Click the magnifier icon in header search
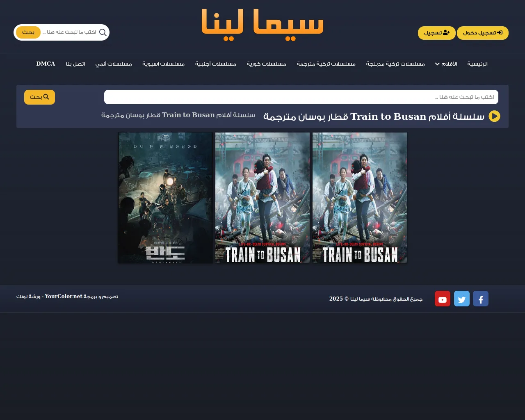The width and height of the screenshot is (525, 420). click(x=103, y=32)
